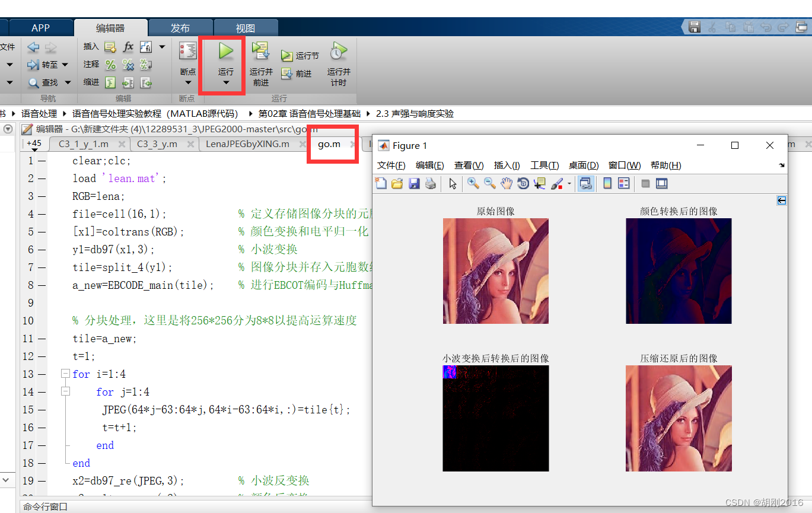Select the 编辑器 (Editor) ribbon tab

coord(111,28)
